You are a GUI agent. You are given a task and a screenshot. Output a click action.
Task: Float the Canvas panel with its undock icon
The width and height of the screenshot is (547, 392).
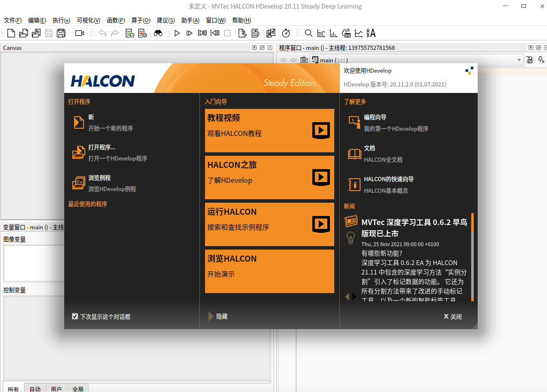tap(262, 47)
